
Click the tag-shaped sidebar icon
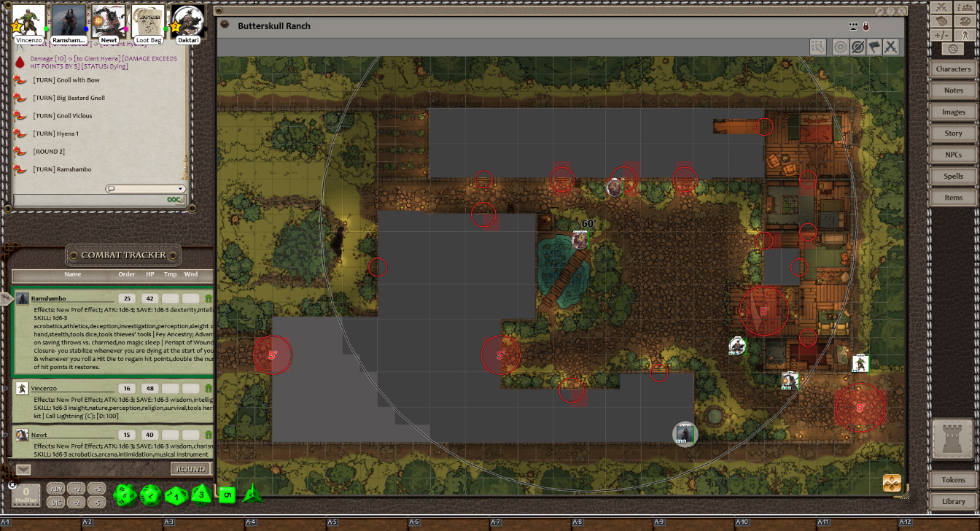click(941, 20)
